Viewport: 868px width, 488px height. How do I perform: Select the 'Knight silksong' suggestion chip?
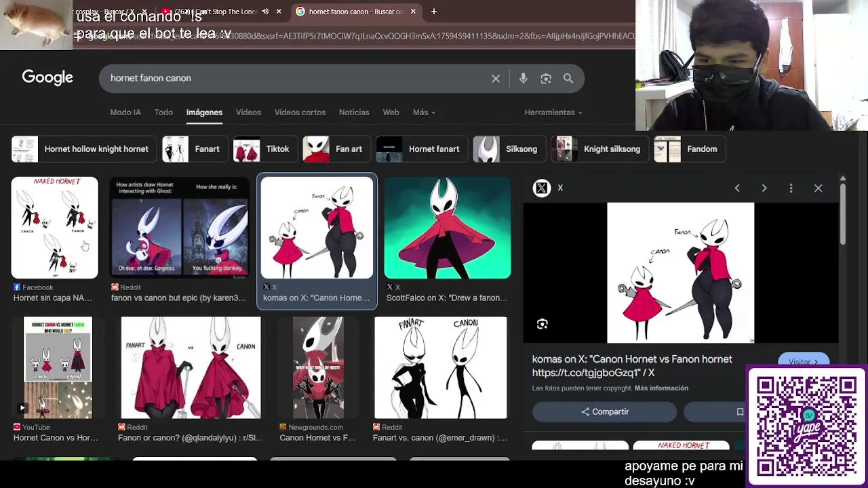(599, 149)
